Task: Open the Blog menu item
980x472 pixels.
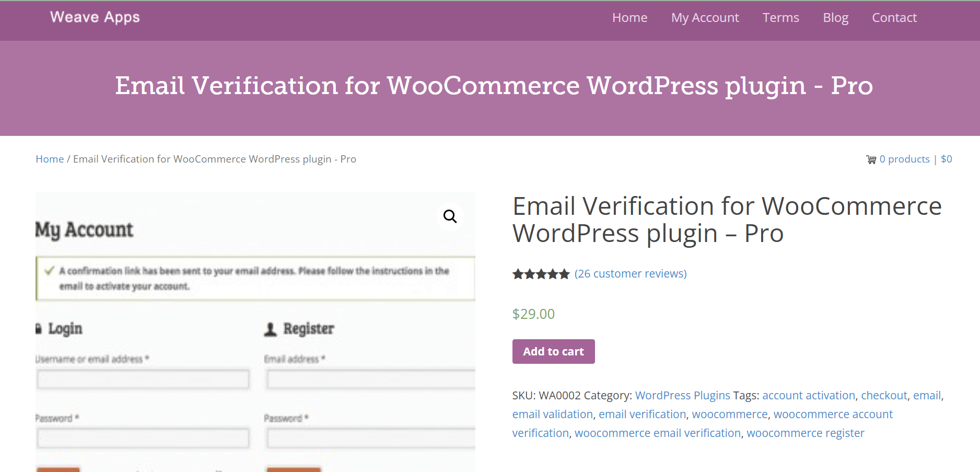Action: 835,18
